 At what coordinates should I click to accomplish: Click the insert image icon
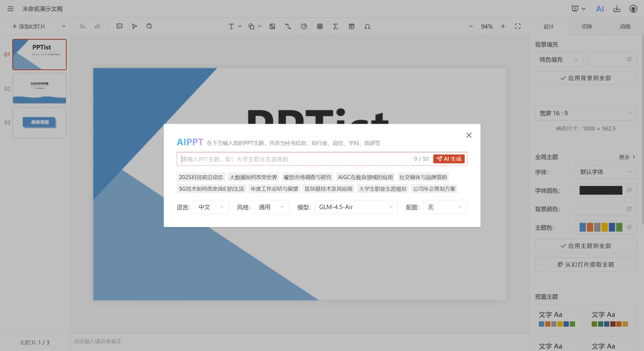coord(272,26)
